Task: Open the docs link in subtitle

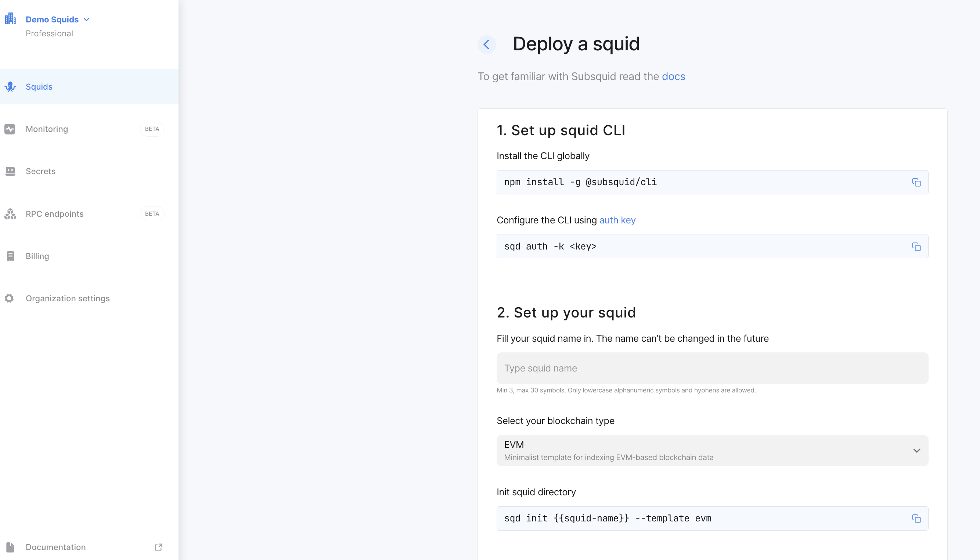Action: (673, 76)
